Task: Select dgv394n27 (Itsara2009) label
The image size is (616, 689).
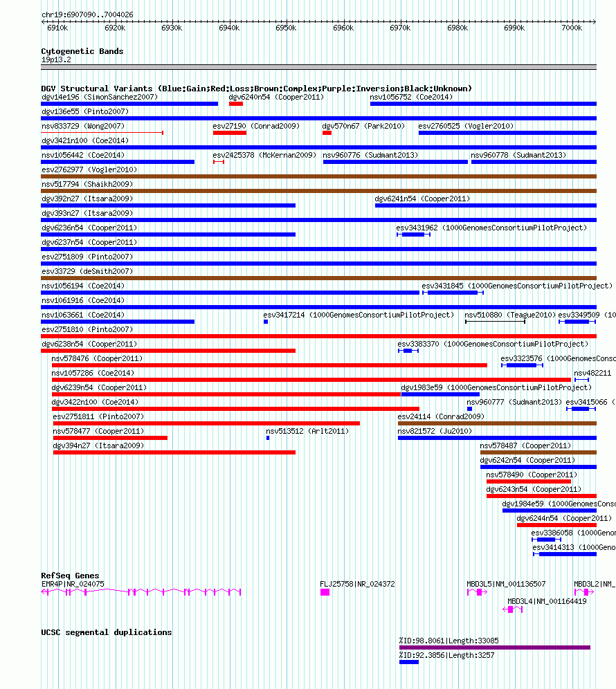Action: (x=98, y=445)
